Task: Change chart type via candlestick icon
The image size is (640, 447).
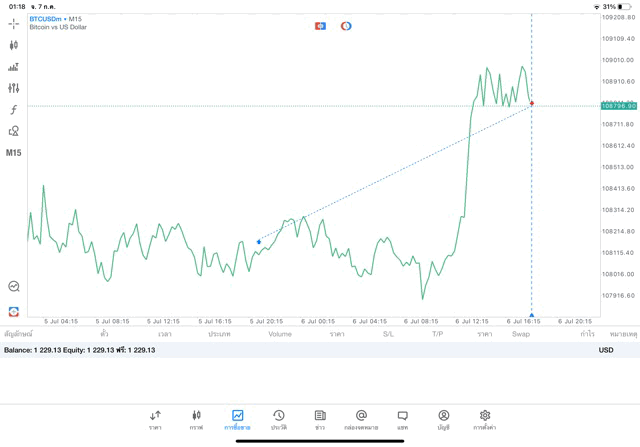Action: (14, 45)
